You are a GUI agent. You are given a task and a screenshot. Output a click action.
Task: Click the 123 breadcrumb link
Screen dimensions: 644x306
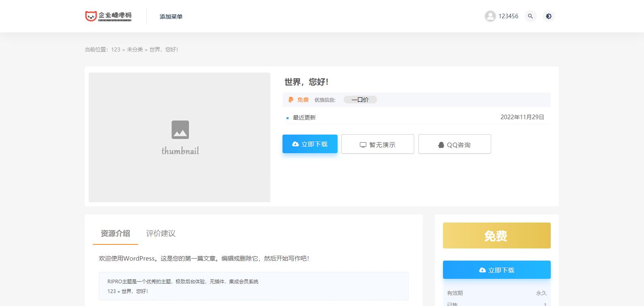[x=116, y=49]
